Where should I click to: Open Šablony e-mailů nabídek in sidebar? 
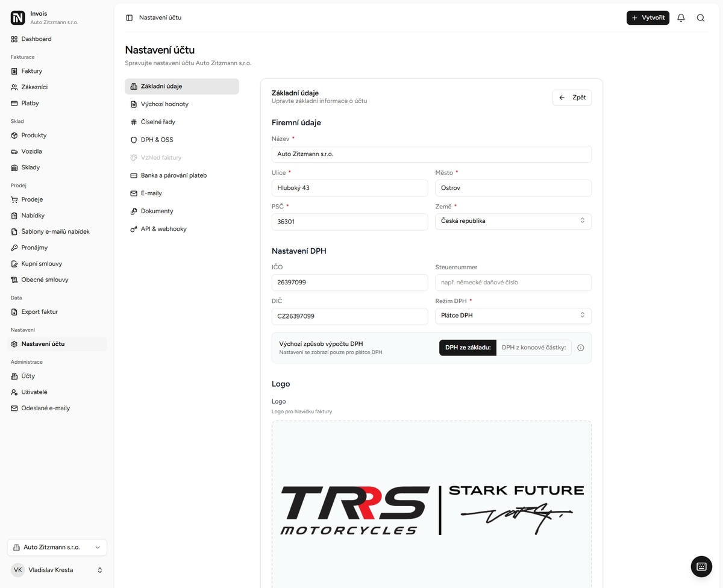(57, 231)
